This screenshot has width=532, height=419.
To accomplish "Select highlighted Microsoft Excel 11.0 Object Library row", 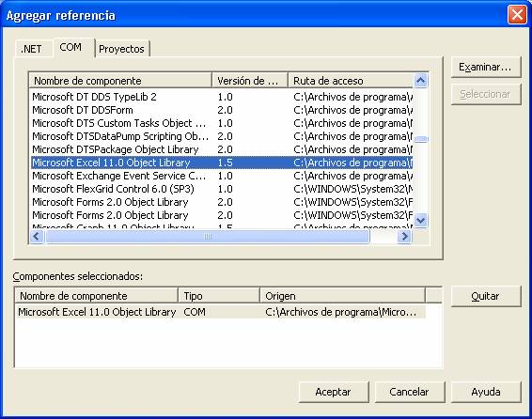I will (x=222, y=163).
